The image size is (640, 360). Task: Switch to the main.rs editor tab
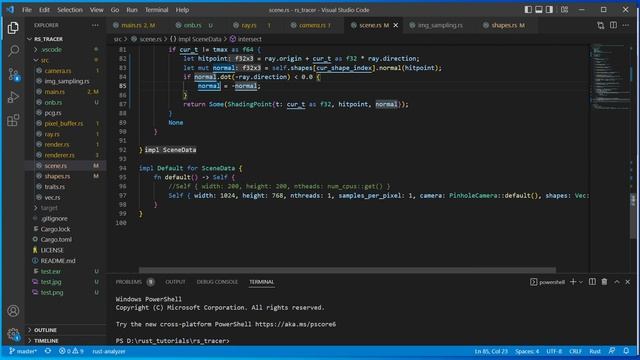138,25
